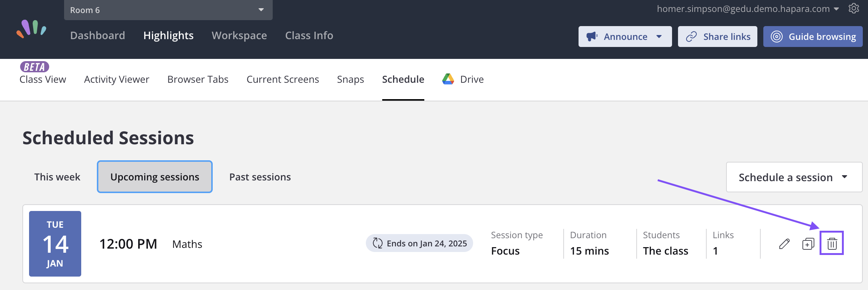
Task: Click the Tue 14 Jan date tile
Action: (55, 244)
